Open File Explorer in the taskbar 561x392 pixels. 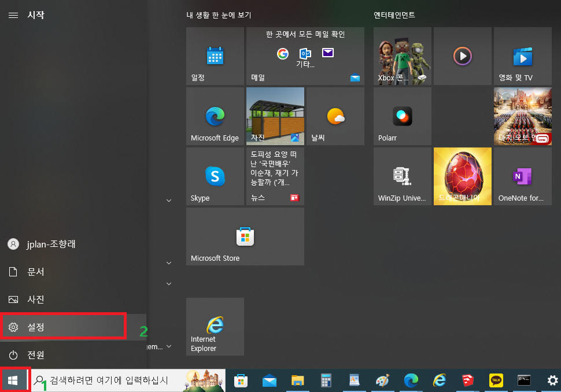click(x=297, y=380)
